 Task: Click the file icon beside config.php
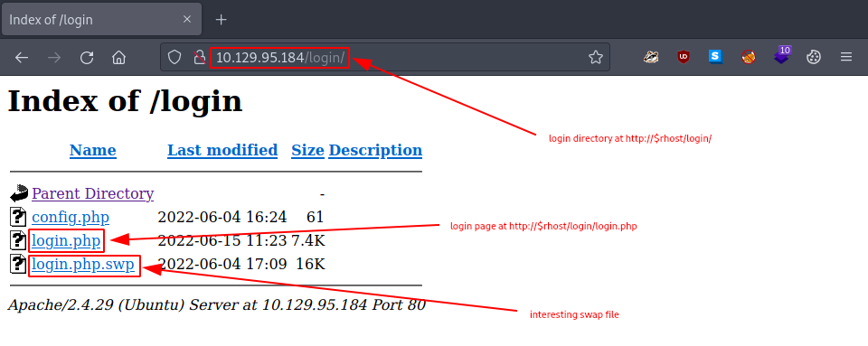point(18,217)
